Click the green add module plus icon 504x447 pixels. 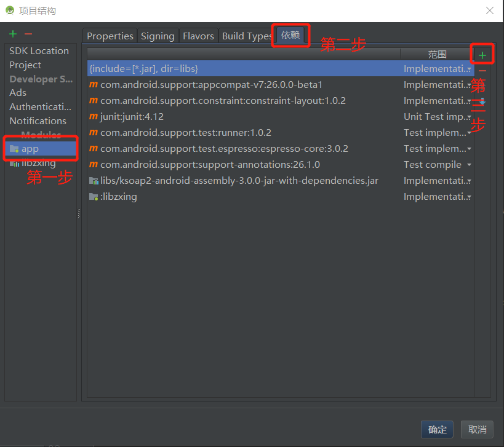tap(13, 34)
